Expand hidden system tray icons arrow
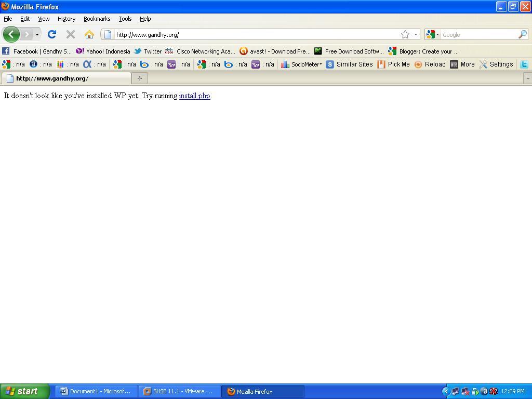532x399 pixels. click(446, 391)
